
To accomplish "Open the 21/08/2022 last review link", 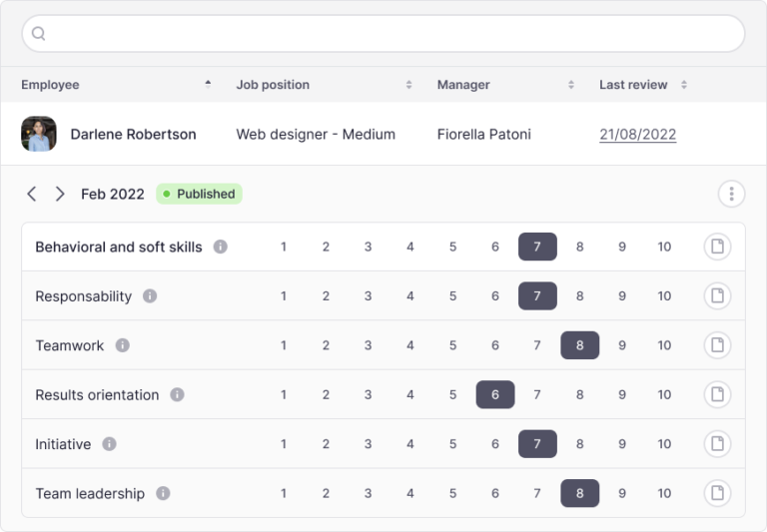I will point(637,134).
